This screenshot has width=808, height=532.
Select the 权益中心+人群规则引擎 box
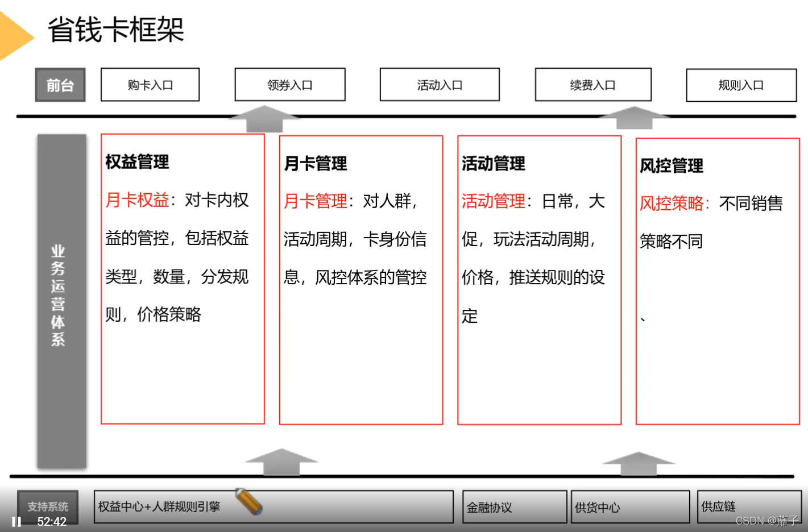274,506
